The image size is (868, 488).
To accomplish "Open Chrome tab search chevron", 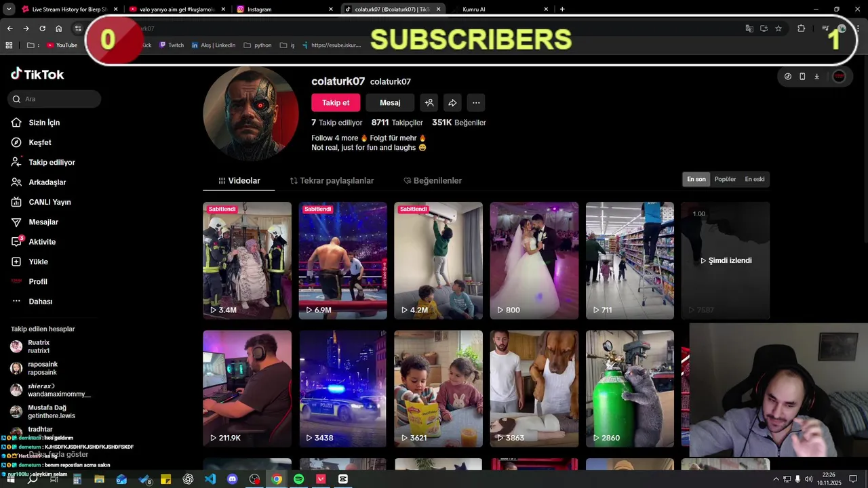I will point(9,9).
